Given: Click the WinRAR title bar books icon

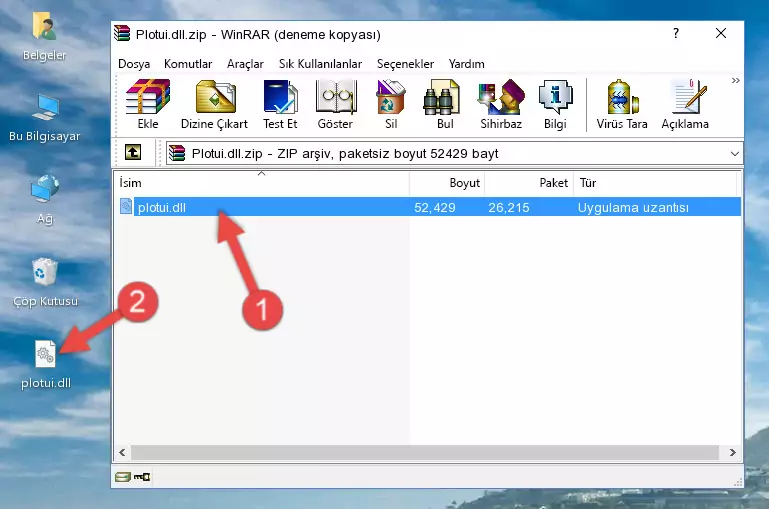Looking at the screenshot, I should [122, 33].
